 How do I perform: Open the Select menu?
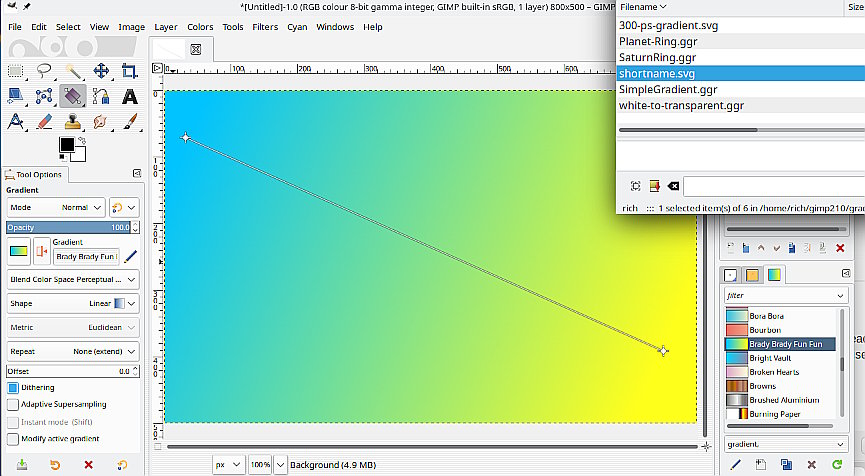tap(68, 26)
